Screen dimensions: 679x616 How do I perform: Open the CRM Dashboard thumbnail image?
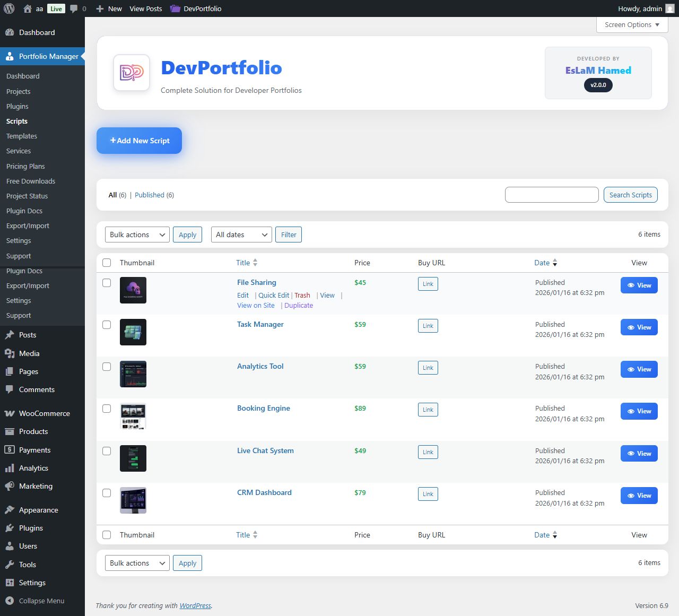pyautogui.click(x=133, y=500)
